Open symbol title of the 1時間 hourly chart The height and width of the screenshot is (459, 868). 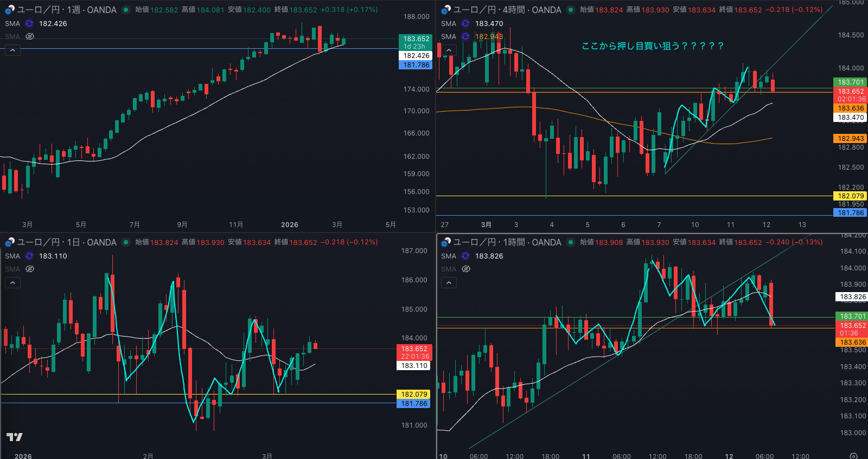coord(507,242)
